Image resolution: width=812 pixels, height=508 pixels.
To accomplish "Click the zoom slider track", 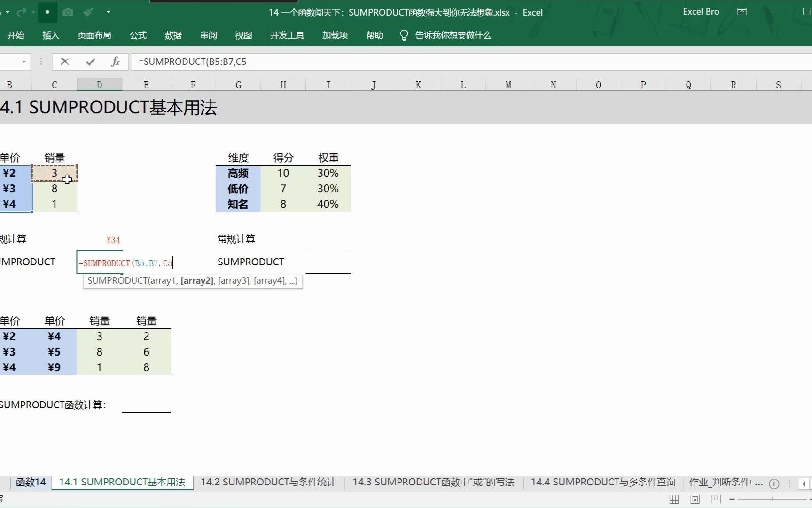I will coord(772,499).
